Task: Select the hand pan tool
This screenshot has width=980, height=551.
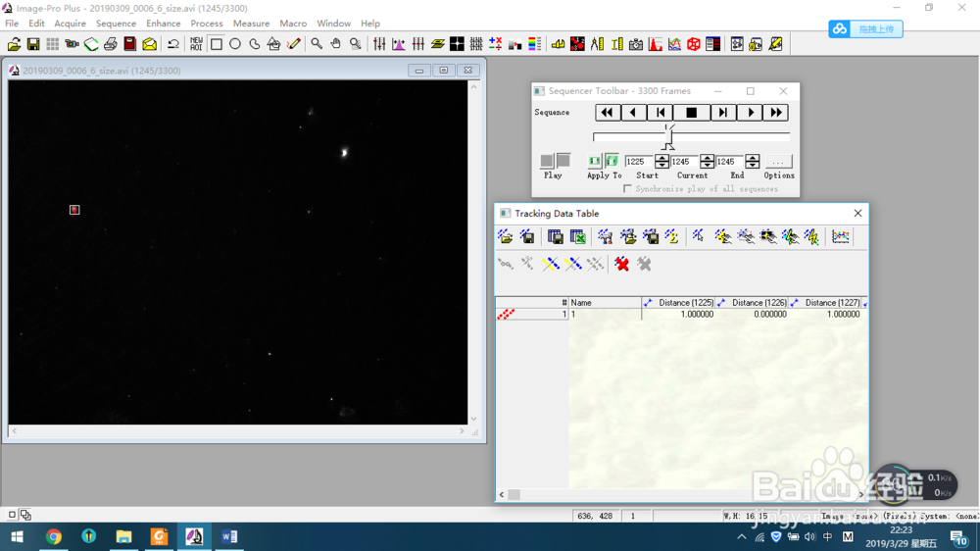Action: tap(335, 44)
